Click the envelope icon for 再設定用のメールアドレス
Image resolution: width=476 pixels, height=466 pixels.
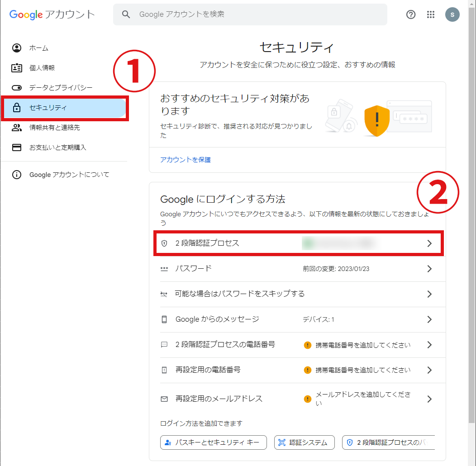[164, 399]
